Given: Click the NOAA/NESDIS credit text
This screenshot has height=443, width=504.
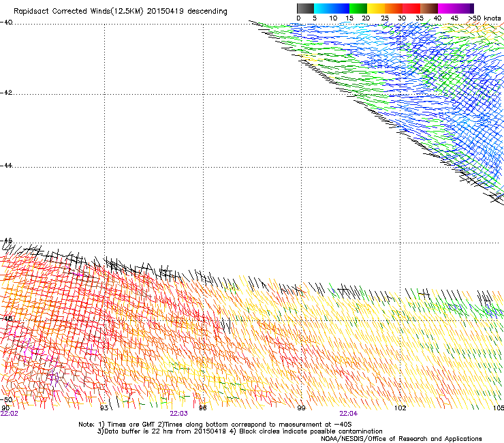Looking at the screenshot, I should click(401, 439).
